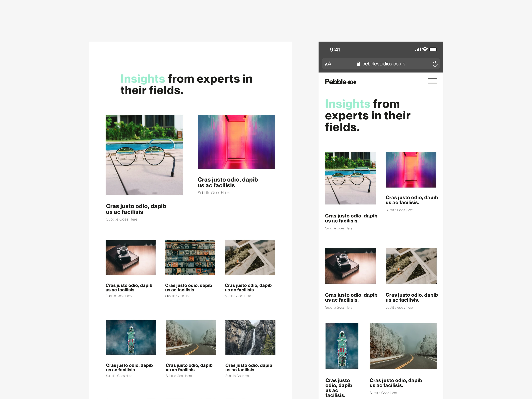The image size is (532, 399).
Task: Click the title under desktop printed photos image
Action: [248, 288]
